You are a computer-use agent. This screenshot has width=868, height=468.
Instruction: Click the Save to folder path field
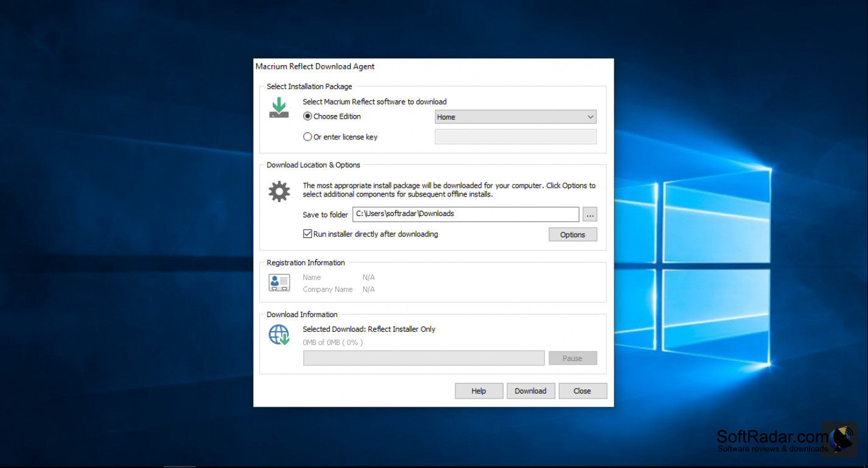(x=466, y=214)
